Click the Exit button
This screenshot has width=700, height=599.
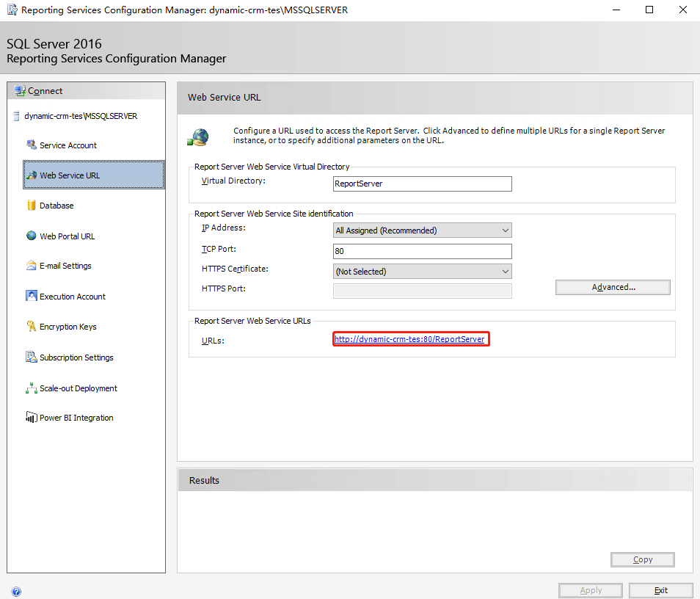coord(660,590)
